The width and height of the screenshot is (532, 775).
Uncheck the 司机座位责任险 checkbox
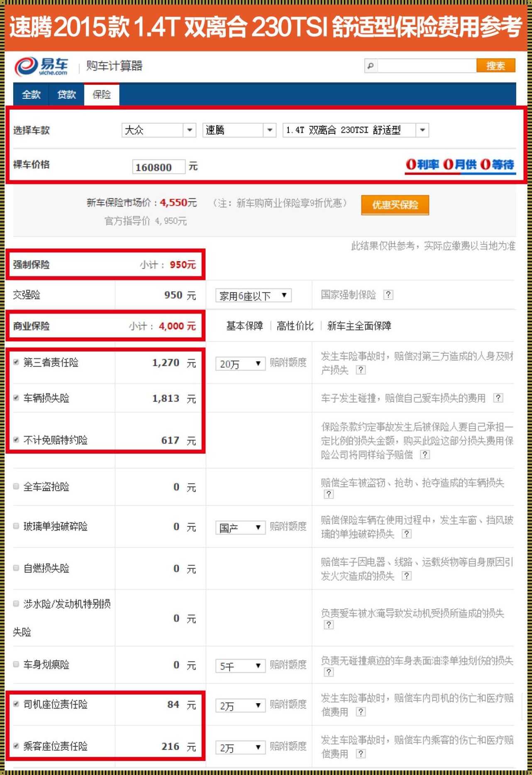click(x=16, y=704)
